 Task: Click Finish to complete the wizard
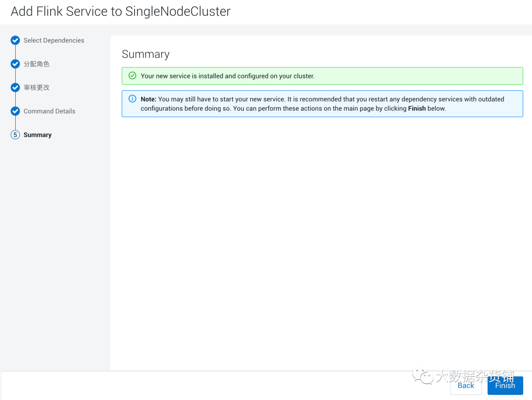click(505, 385)
